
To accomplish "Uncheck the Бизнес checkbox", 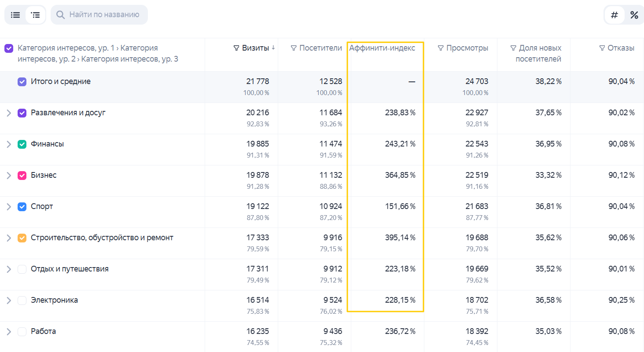I will 22,176.
